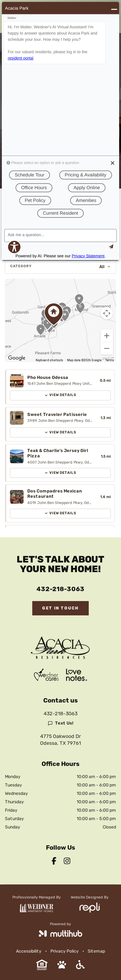Select the Schedule Tour chat option
This screenshot has height=980, width=121.
pyautogui.click(x=30, y=175)
